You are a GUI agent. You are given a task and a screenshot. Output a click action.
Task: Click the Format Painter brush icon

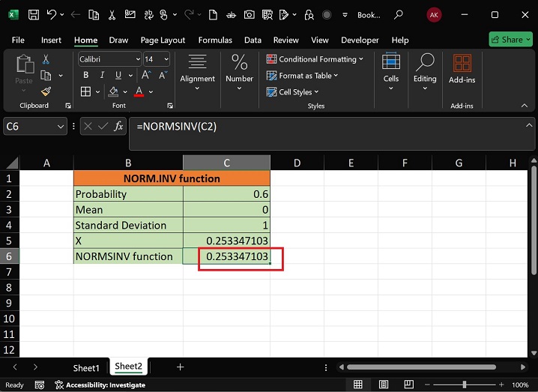coord(46,91)
